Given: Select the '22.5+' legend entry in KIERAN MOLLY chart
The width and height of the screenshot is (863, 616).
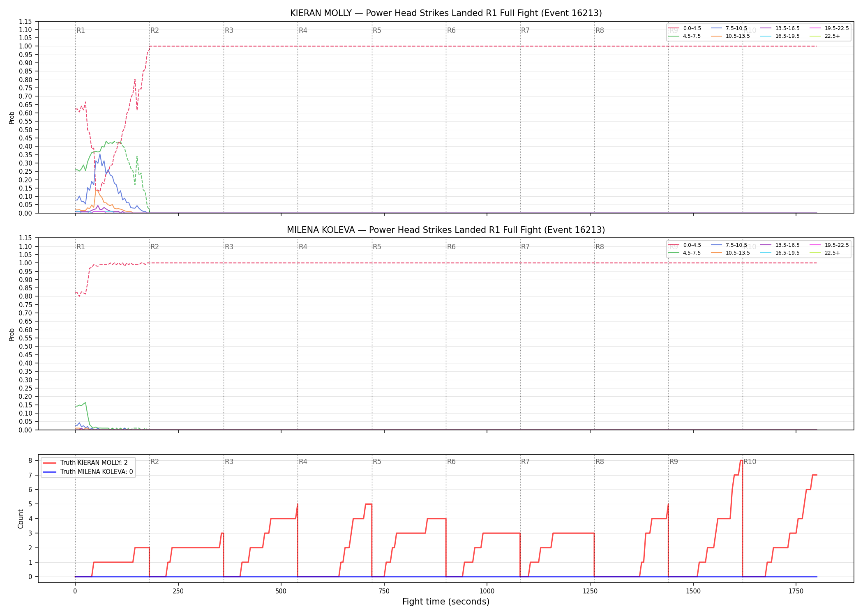Looking at the screenshot, I should click(825, 36).
